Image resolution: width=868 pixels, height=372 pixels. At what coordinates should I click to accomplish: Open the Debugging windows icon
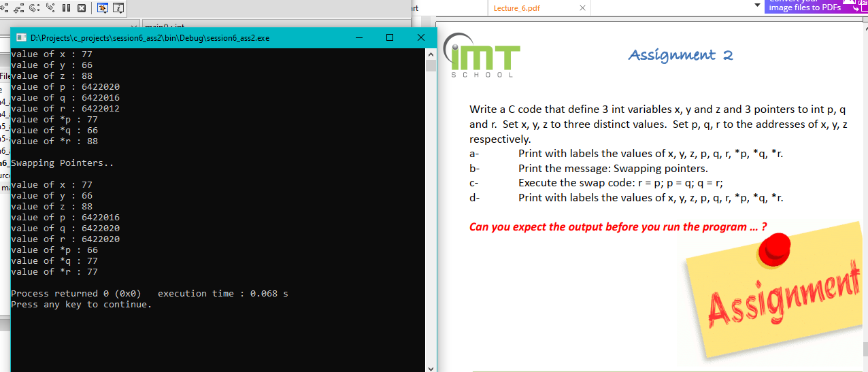coord(103,8)
